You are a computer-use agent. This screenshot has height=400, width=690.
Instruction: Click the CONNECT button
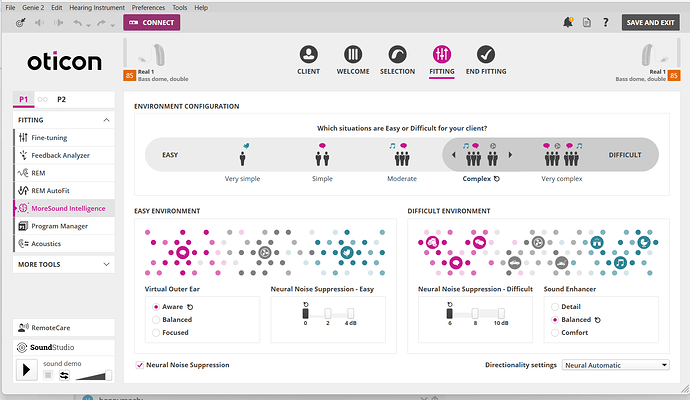(x=152, y=22)
